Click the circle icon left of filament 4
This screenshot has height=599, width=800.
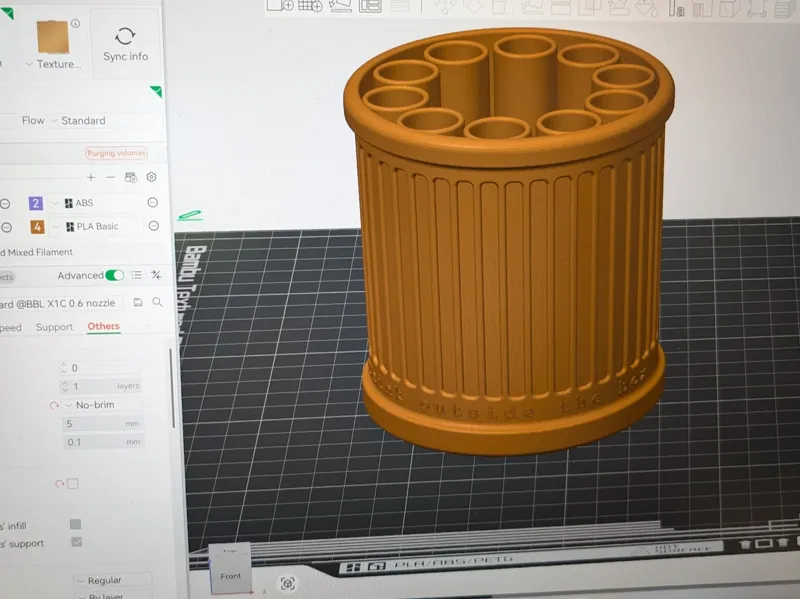(7, 227)
